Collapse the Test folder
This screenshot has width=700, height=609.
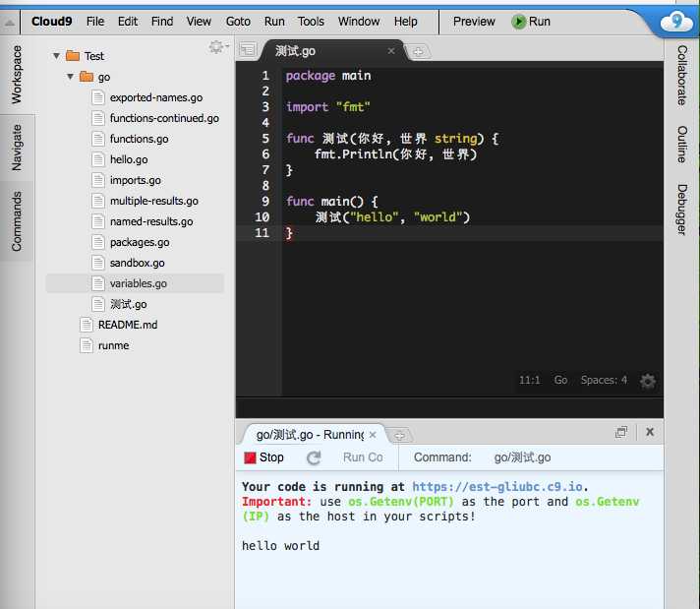click(x=56, y=56)
